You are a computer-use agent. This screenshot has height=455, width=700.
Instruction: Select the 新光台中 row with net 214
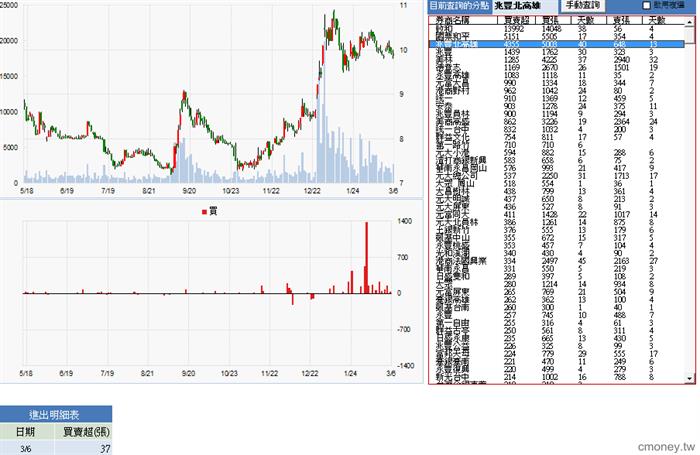click(557, 377)
